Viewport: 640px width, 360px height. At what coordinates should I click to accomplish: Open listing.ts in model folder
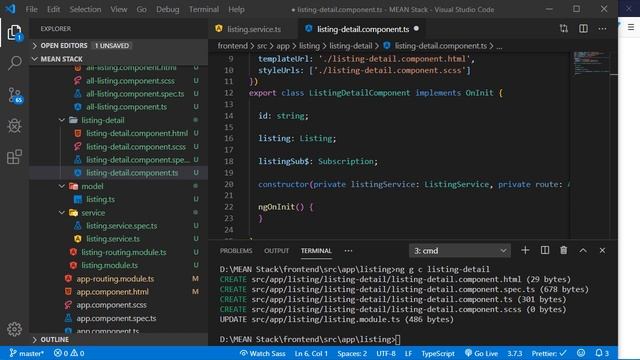pos(100,199)
